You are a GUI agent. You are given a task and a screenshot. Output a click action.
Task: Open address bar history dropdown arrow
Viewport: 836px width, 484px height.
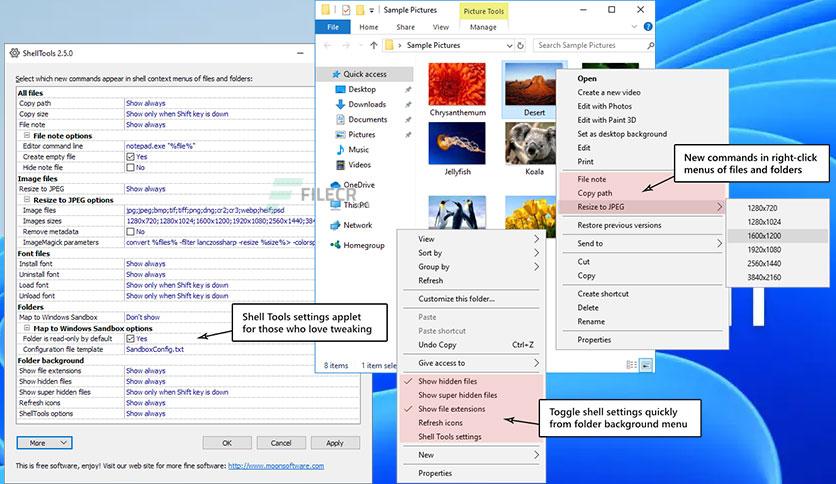coord(510,46)
